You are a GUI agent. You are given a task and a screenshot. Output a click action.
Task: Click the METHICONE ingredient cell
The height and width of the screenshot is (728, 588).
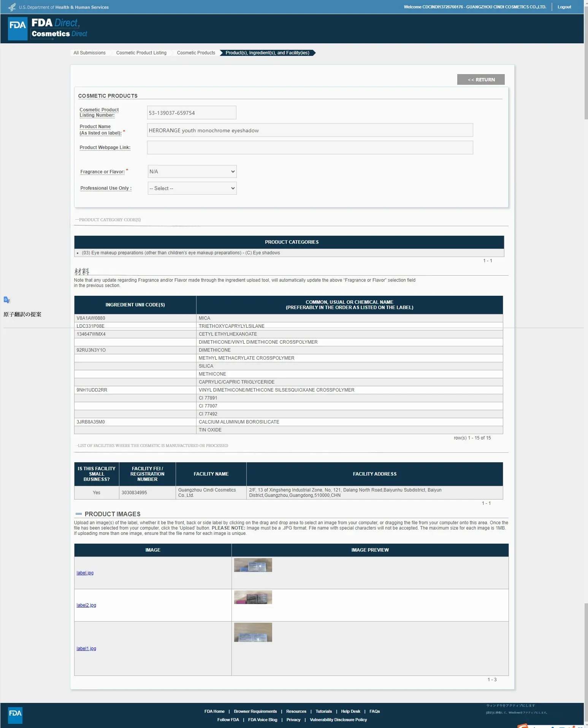pos(349,374)
